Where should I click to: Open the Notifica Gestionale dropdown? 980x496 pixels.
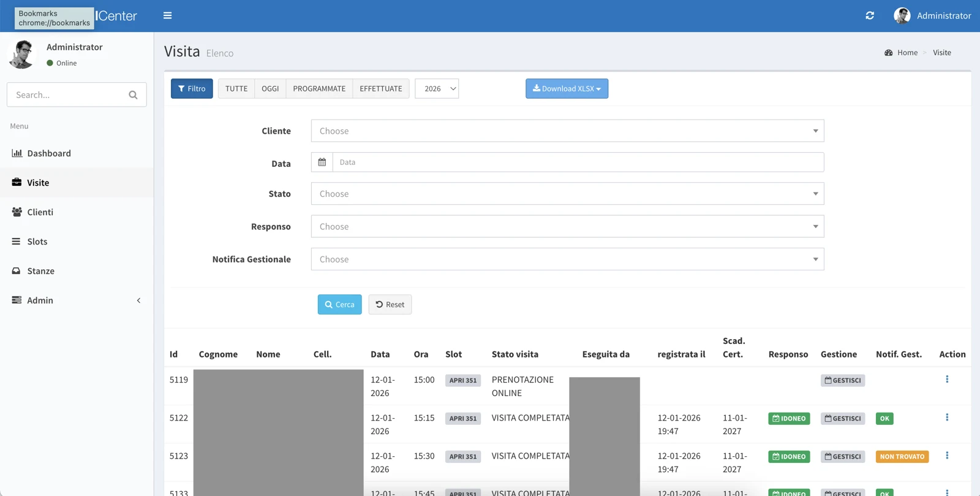(567, 259)
